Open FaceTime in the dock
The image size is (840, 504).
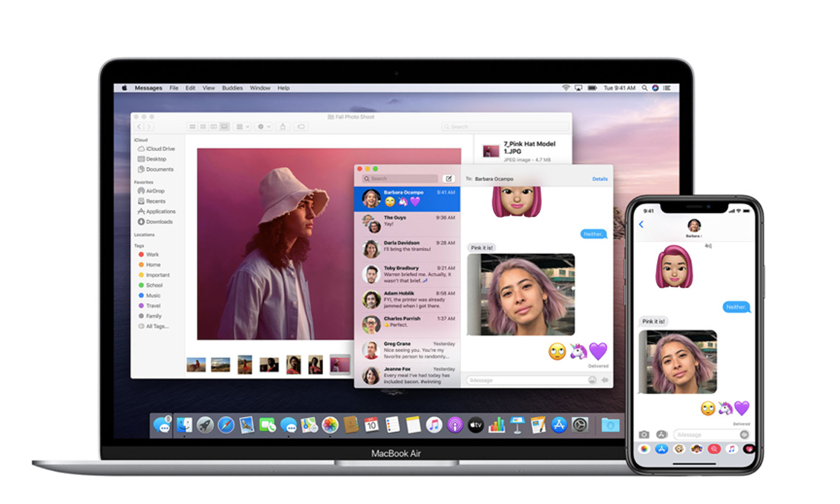(x=267, y=424)
